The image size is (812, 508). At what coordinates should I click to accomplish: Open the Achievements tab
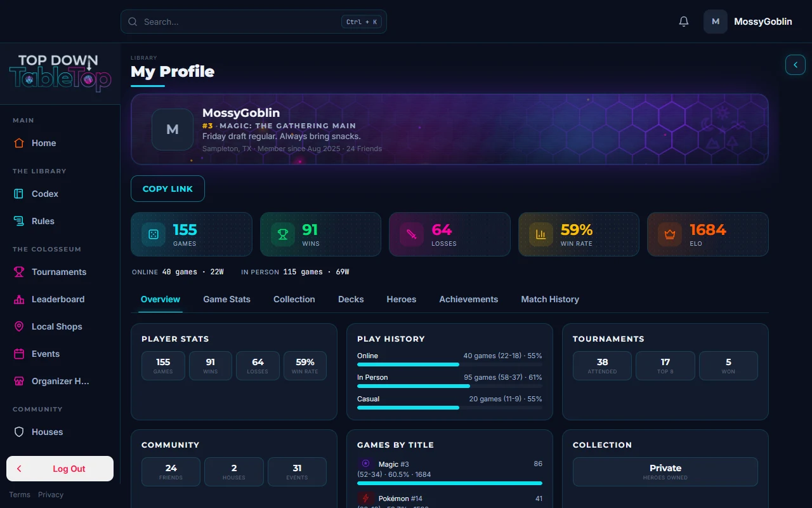[x=469, y=299]
